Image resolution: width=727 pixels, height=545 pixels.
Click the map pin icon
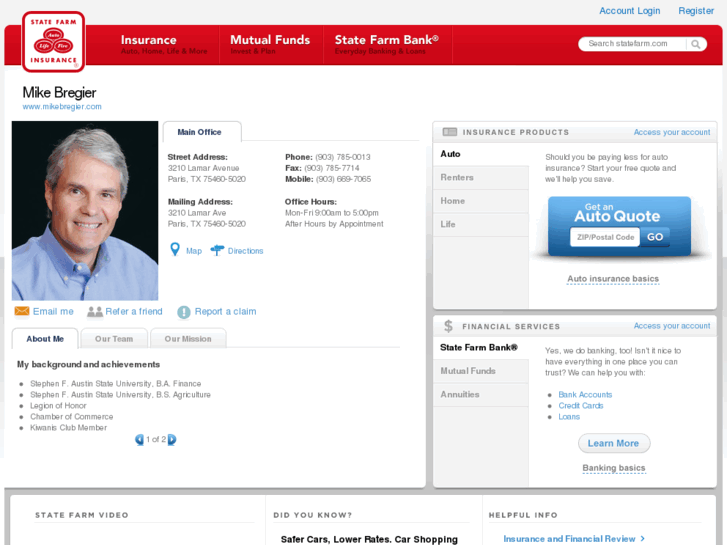pos(175,250)
